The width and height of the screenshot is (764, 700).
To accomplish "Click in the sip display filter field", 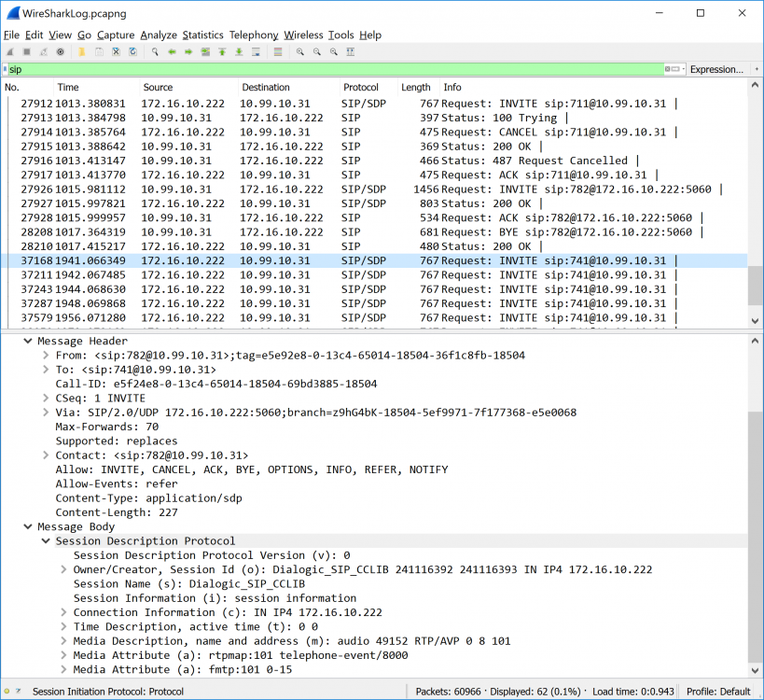I will 326,69.
